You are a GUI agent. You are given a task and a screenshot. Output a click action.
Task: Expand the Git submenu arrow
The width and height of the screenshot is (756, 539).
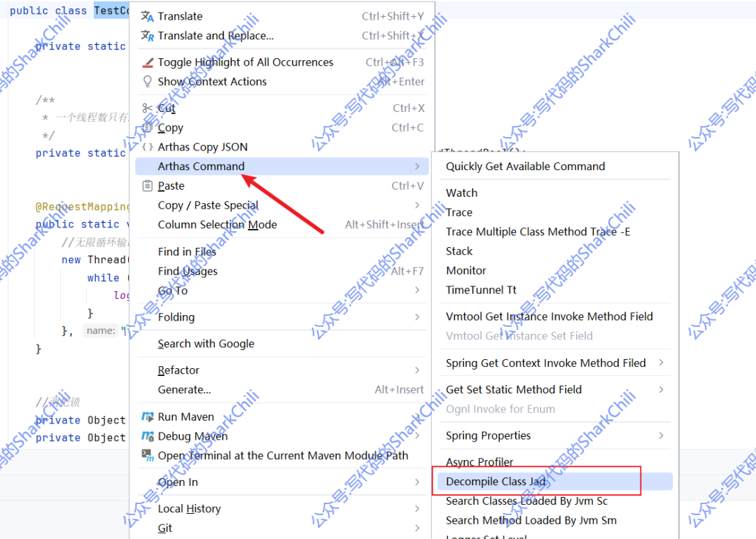(x=417, y=528)
